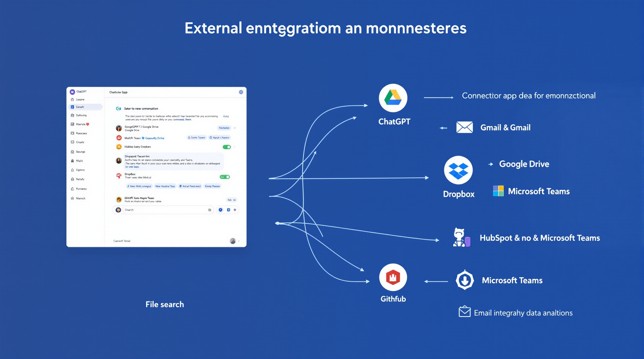Click the avatar left of the Charch field

coord(118,210)
